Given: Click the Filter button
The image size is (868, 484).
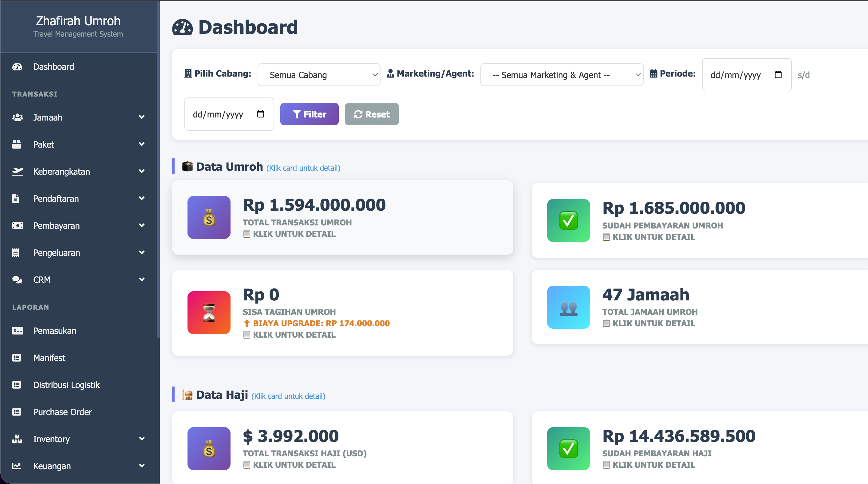Looking at the screenshot, I should point(309,114).
